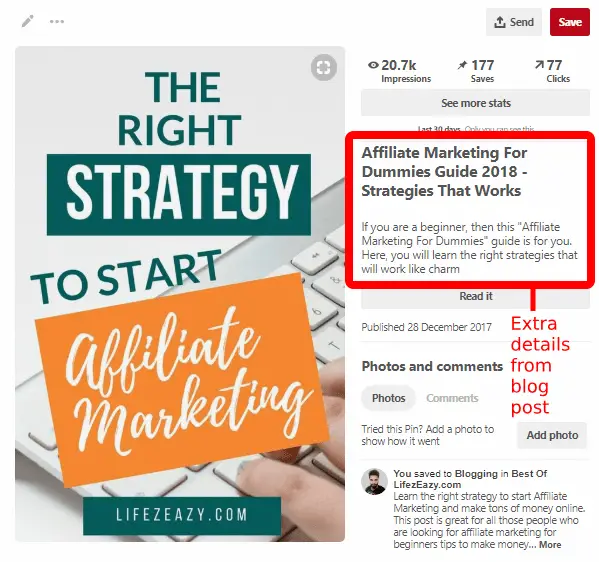
Task: Click the arrow icon beside 77 clicks
Action: (539, 65)
